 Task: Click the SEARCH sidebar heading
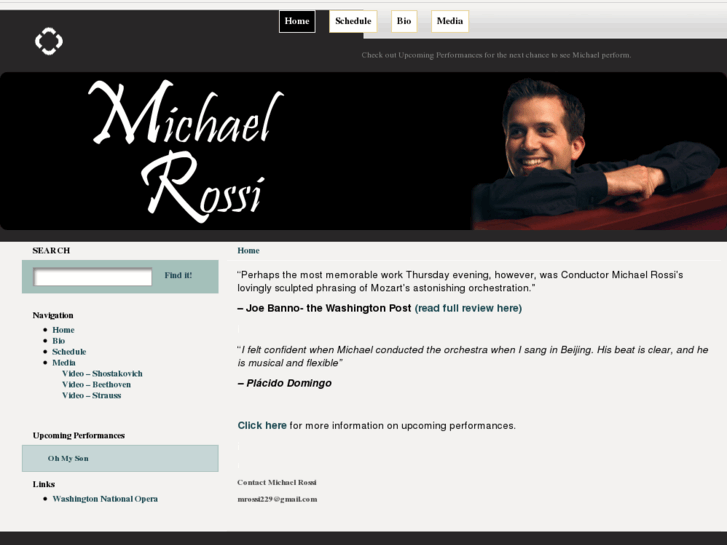tap(51, 250)
